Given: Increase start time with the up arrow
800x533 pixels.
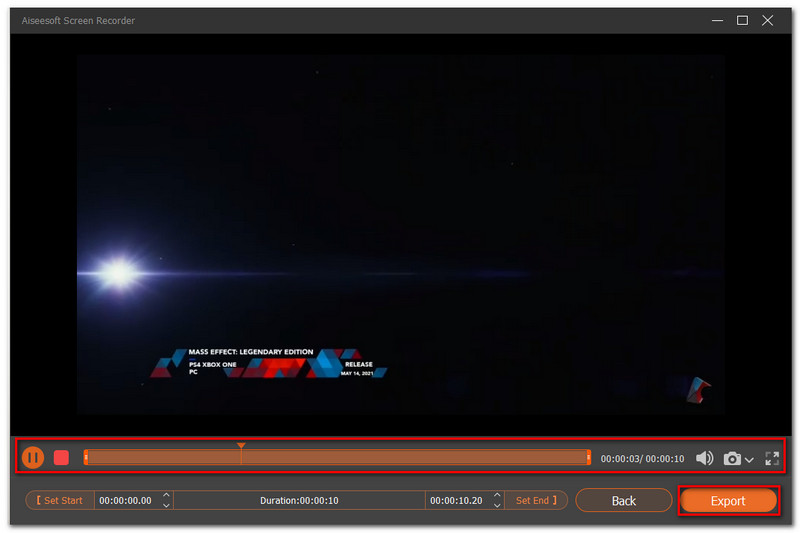Looking at the screenshot, I should click(166, 495).
